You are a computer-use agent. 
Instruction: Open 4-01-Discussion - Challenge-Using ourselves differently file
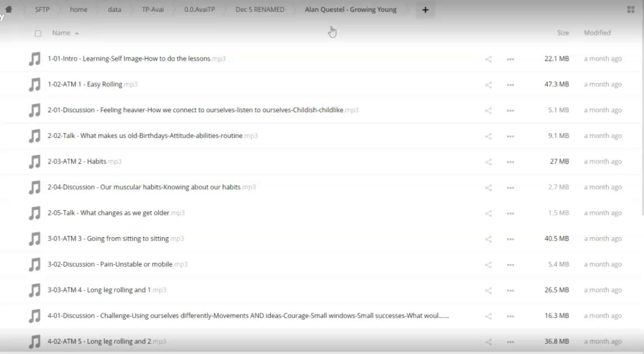248,316
